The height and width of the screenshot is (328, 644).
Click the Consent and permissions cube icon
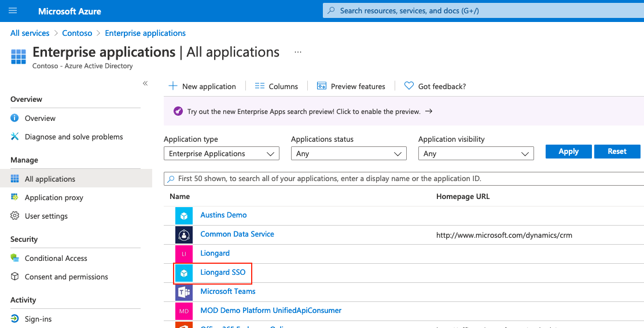(x=15, y=277)
